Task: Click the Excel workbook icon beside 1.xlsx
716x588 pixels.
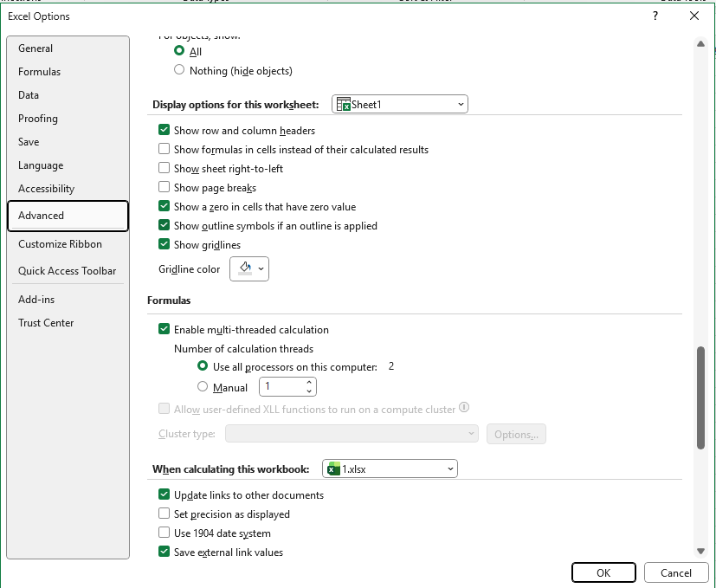Action: [x=334, y=468]
